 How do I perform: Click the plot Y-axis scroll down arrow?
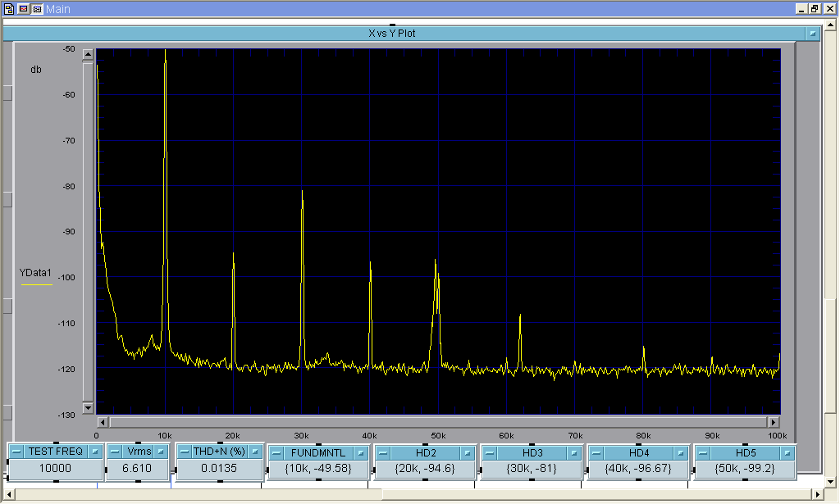click(x=88, y=408)
